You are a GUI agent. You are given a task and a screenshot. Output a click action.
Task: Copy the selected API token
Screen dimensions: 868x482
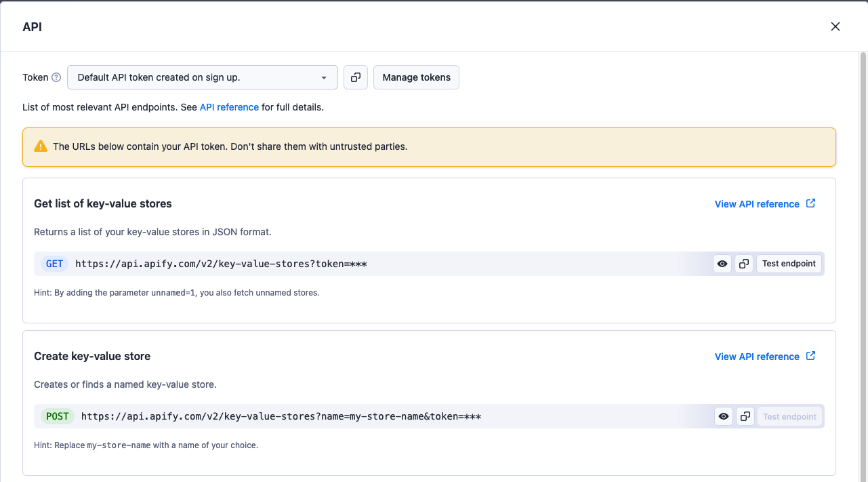point(355,77)
